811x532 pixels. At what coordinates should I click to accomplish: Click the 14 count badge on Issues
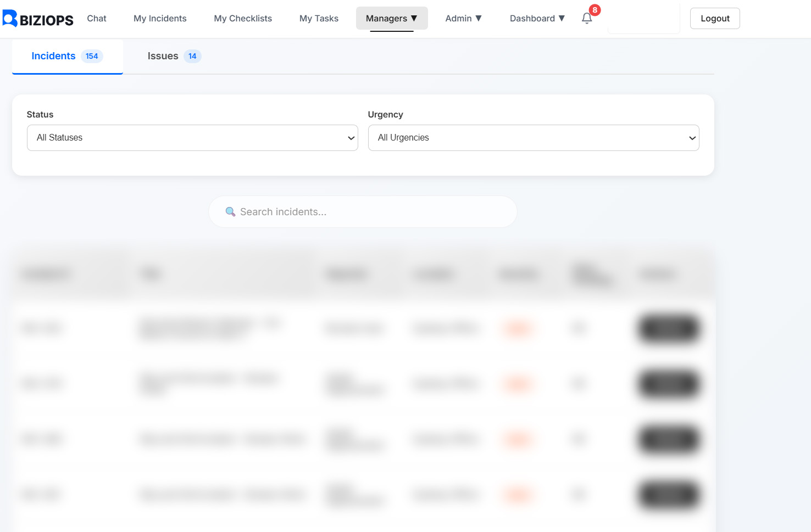(192, 56)
